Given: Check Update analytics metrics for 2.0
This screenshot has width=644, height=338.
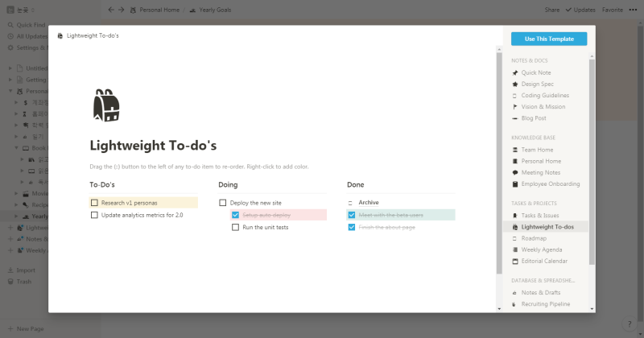Looking at the screenshot, I should 94,215.
